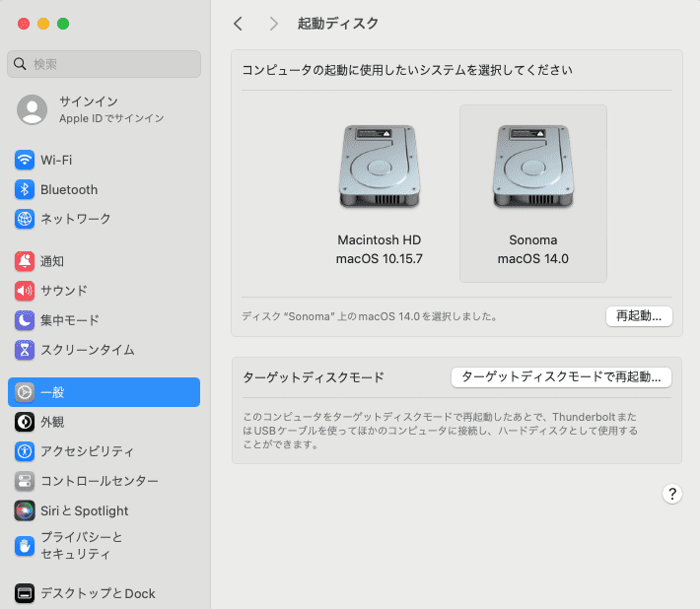Go back with the left chevron
700x609 pixels.
point(238,24)
